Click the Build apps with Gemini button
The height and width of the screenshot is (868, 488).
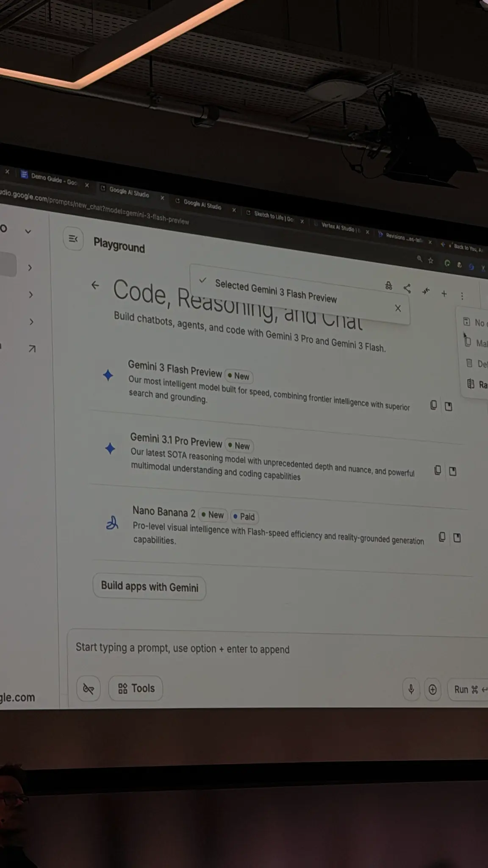[x=150, y=587]
